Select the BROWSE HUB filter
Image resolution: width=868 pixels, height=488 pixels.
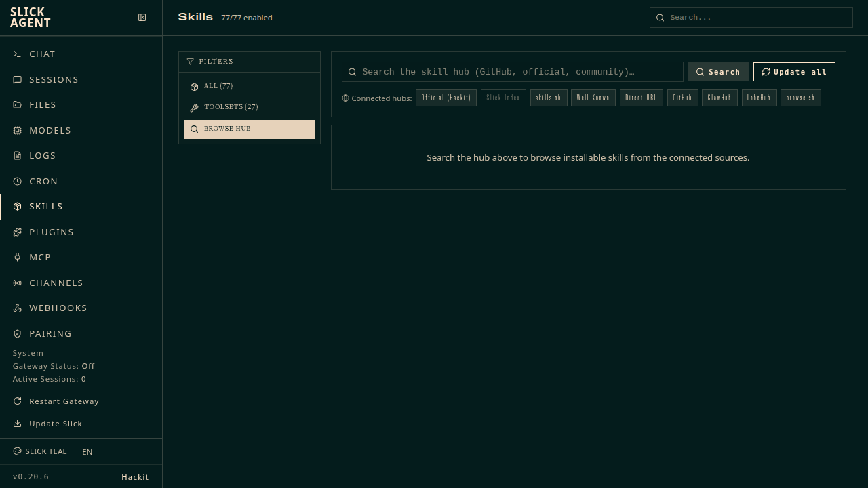point(249,129)
